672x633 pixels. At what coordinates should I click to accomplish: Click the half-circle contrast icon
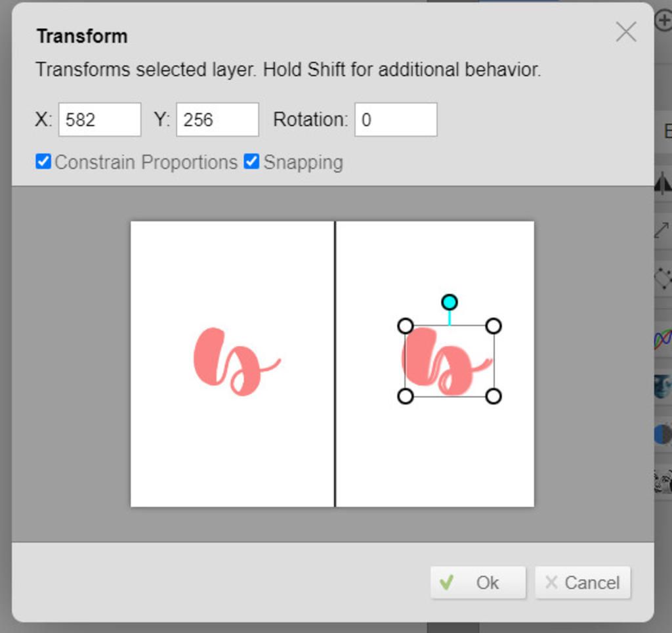click(663, 434)
